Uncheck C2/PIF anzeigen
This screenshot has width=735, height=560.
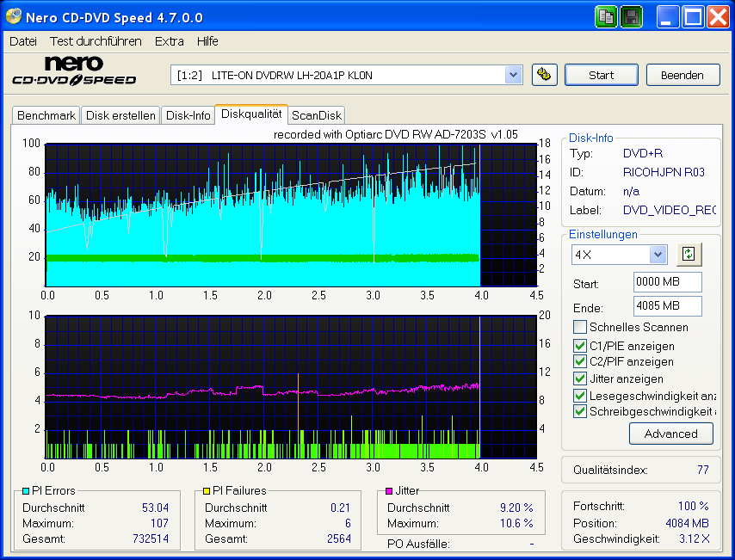(580, 361)
